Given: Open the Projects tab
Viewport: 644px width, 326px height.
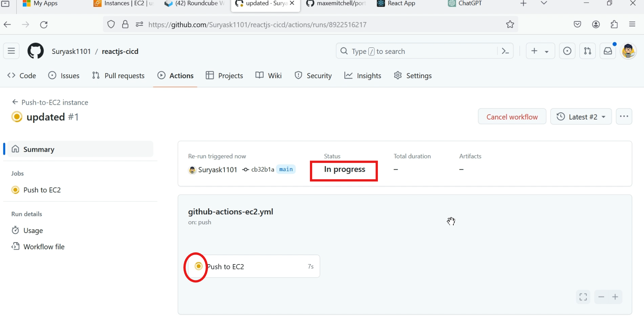Looking at the screenshot, I should (x=224, y=76).
